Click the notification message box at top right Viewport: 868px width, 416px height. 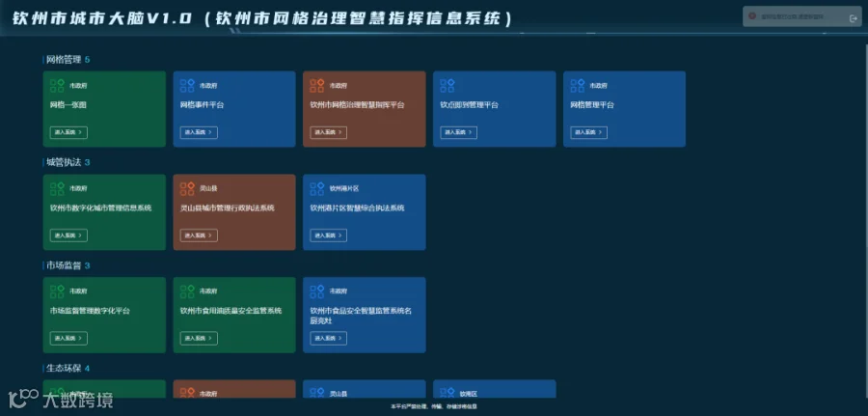[802, 16]
